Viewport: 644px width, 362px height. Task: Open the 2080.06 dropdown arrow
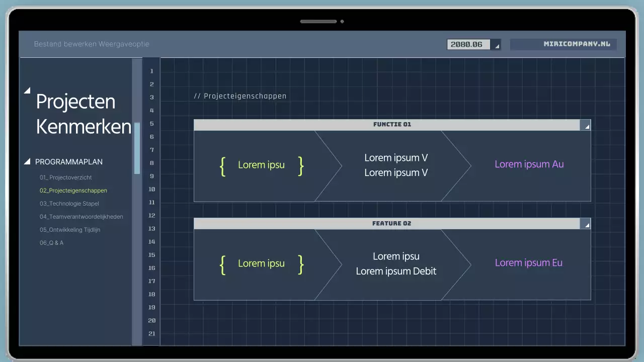click(x=496, y=45)
